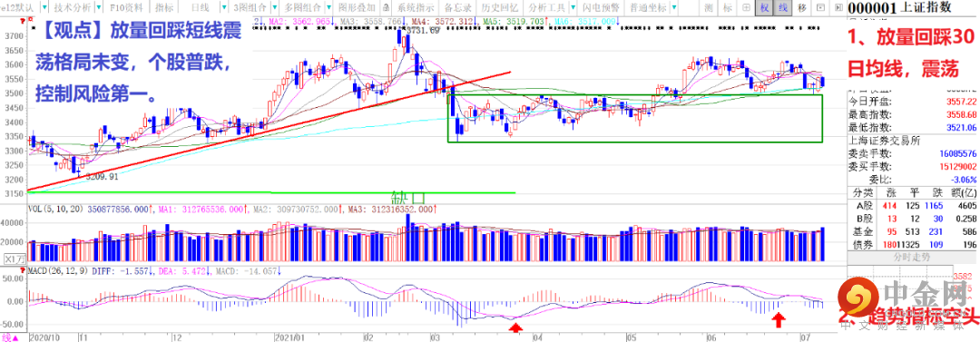Click the e12默认 template label

(x=17, y=7)
